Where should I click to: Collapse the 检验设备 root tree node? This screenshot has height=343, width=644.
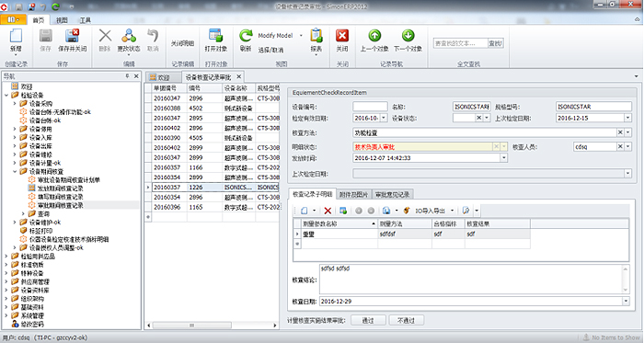tap(6, 96)
